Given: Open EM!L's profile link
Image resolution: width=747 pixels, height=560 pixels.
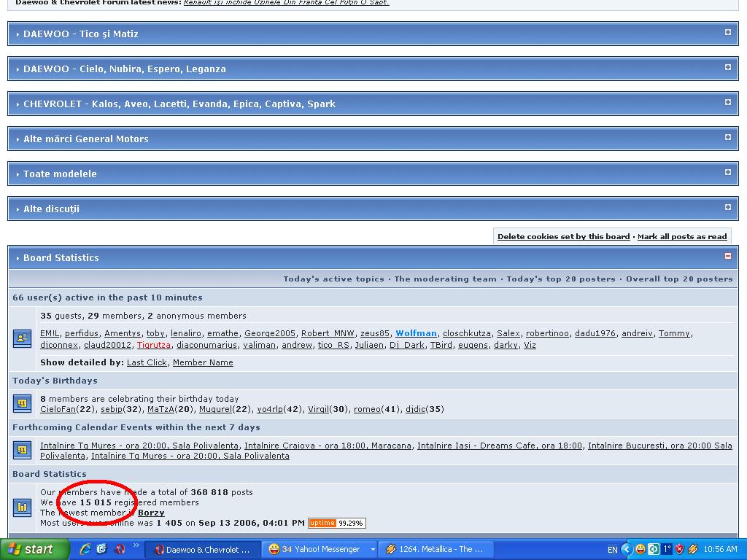Looking at the screenshot, I should point(50,333).
